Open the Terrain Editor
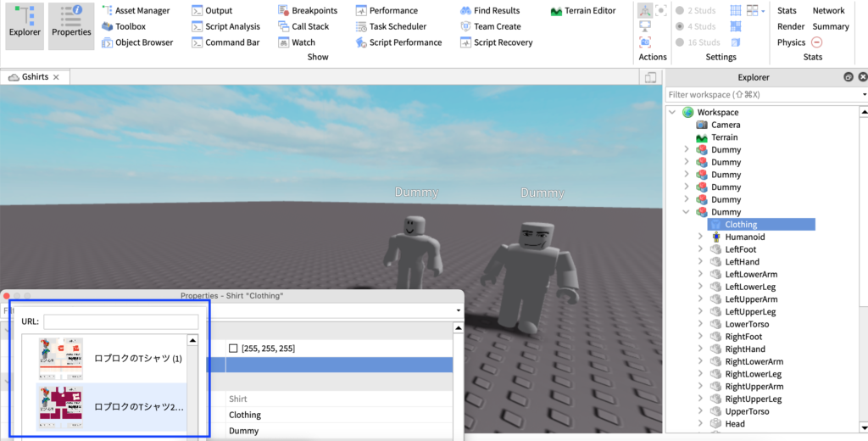 tap(583, 10)
